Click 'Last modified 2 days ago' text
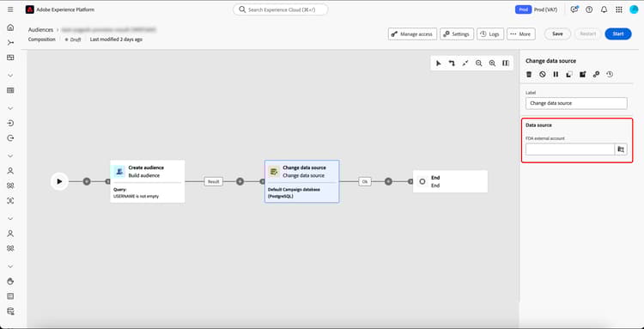 116,40
